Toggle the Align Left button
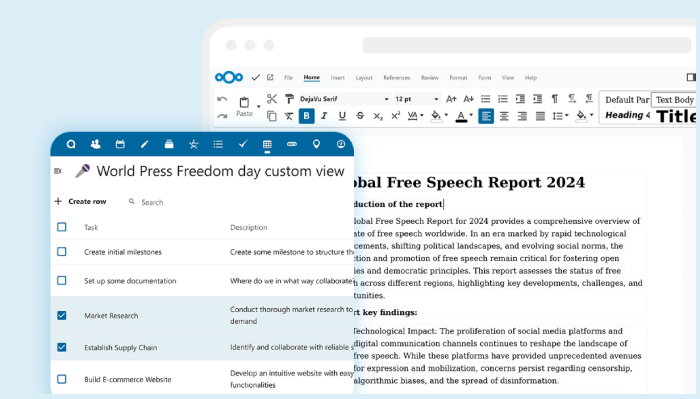This screenshot has width=700, height=399. [x=486, y=116]
